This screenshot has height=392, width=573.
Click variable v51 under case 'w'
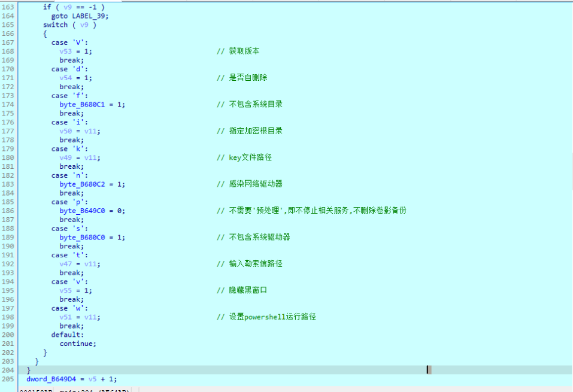(x=65, y=317)
